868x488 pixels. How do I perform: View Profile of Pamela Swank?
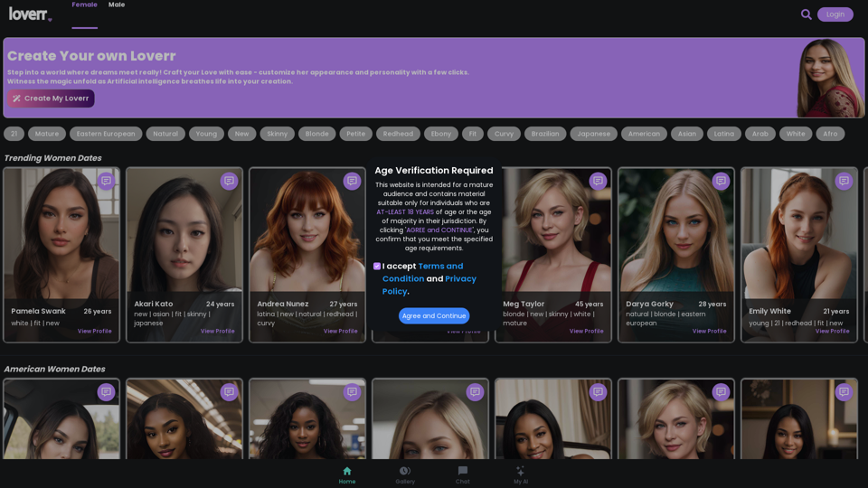(95, 331)
